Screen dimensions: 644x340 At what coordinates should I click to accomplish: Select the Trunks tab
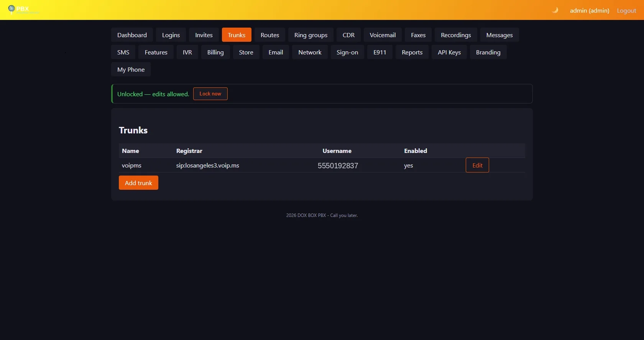[237, 35]
